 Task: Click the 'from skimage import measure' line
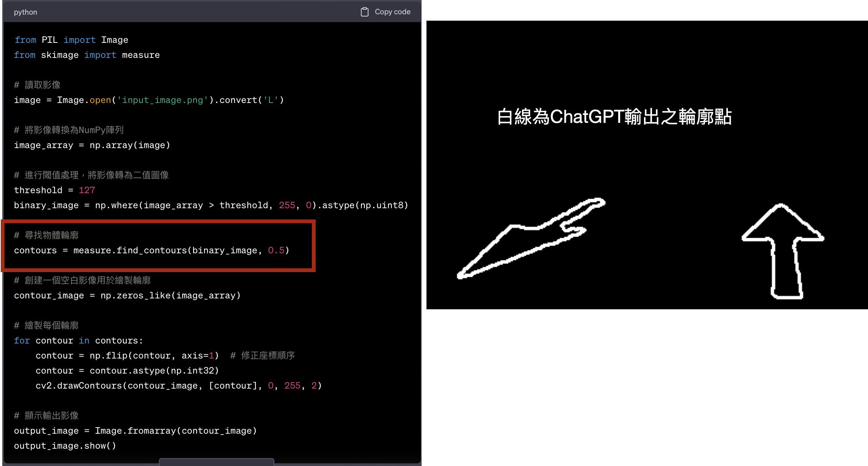tap(87, 55)
